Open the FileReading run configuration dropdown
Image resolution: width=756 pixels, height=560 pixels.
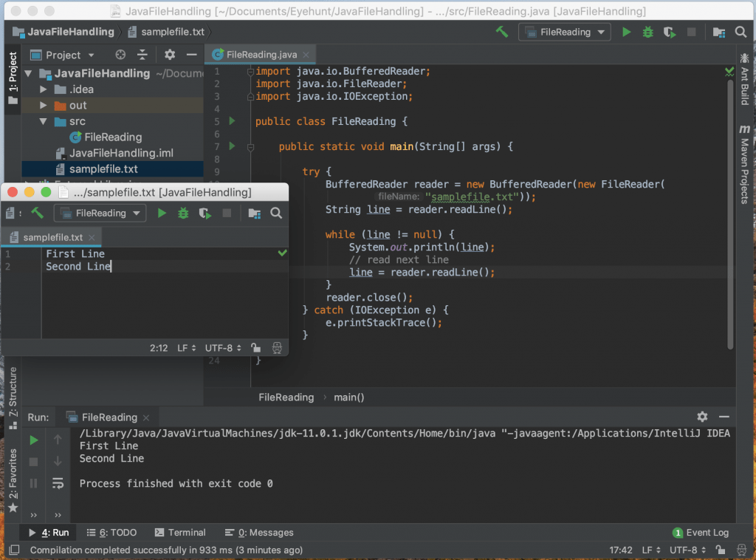click(x=564, y=33)
